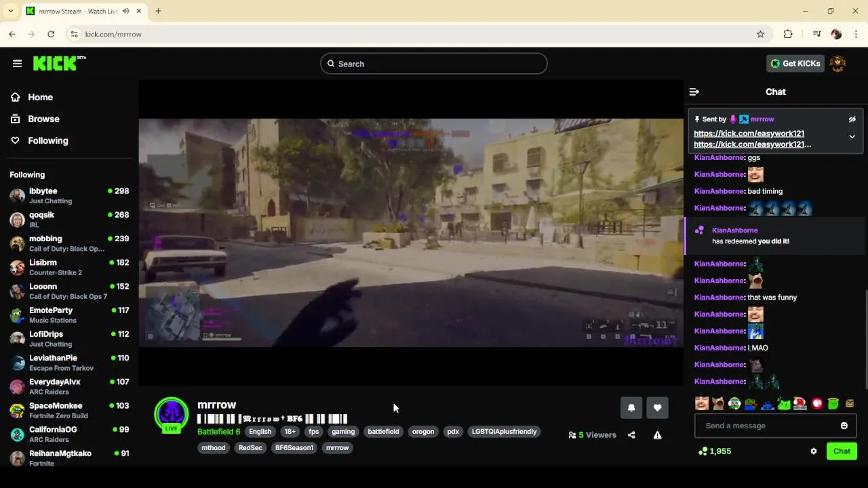Open a new browser tab
This screenshot has width=868, height=488.
(x=158, y=11)
